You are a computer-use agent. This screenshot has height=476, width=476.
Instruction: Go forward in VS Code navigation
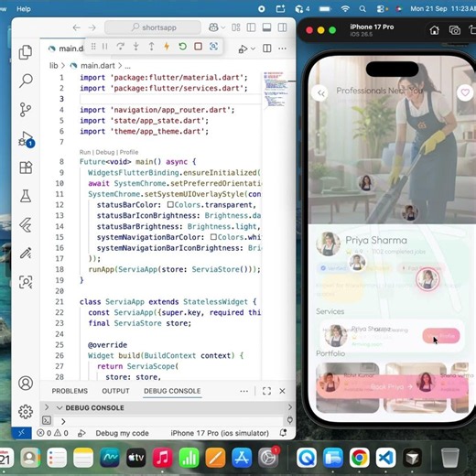[x=92, y=27]
